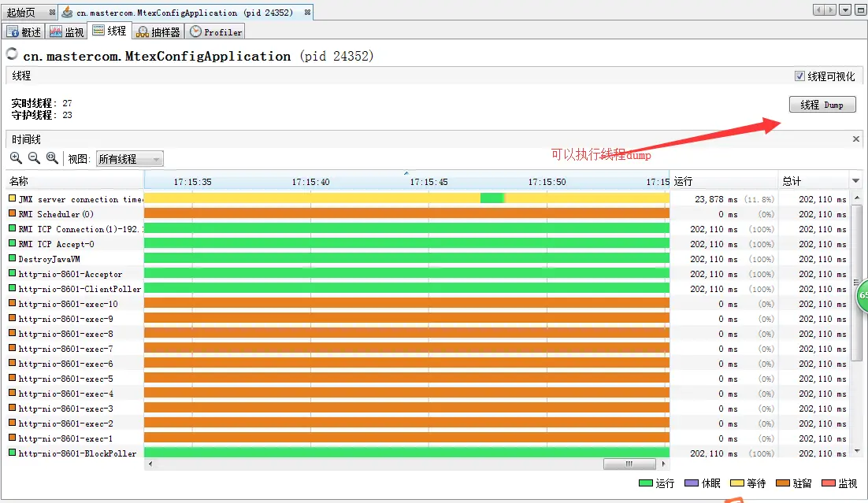
Task: Click the yellow 等待 legend swatch
Action: click(x=736, y=483)
